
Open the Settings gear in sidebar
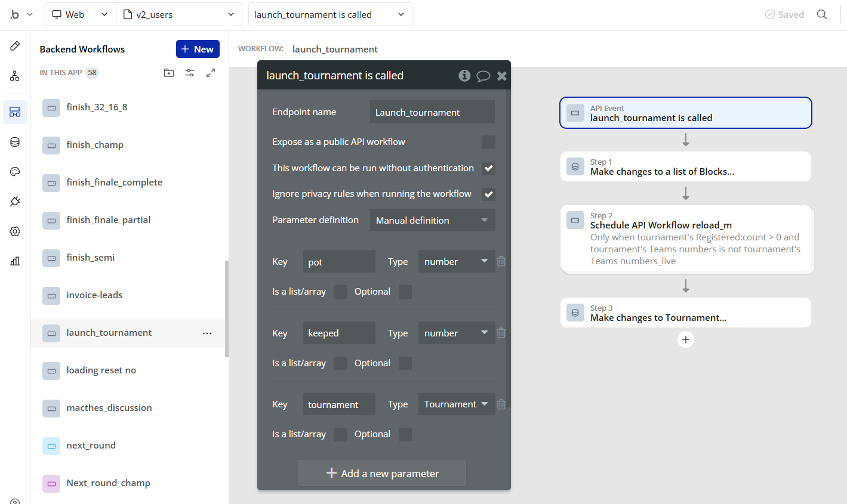click(15, 231)
